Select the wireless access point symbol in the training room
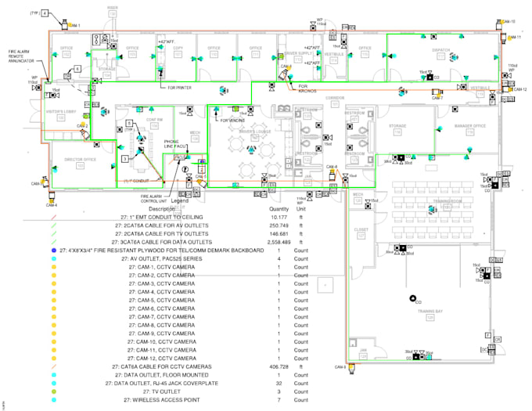This screenshot has height=411, width=532. (x=432, y=210)
